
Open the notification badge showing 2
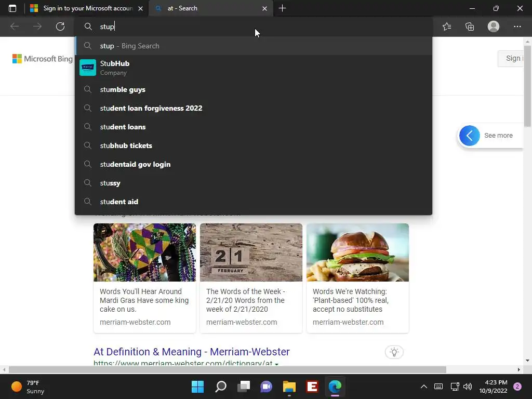point(517,387)
